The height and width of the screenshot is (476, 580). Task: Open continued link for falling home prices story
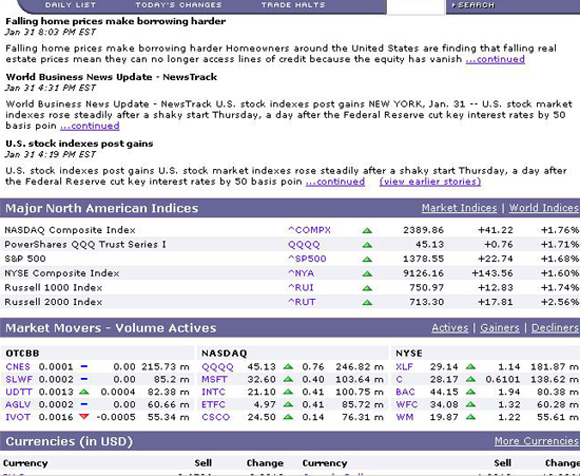coord(495,59)
